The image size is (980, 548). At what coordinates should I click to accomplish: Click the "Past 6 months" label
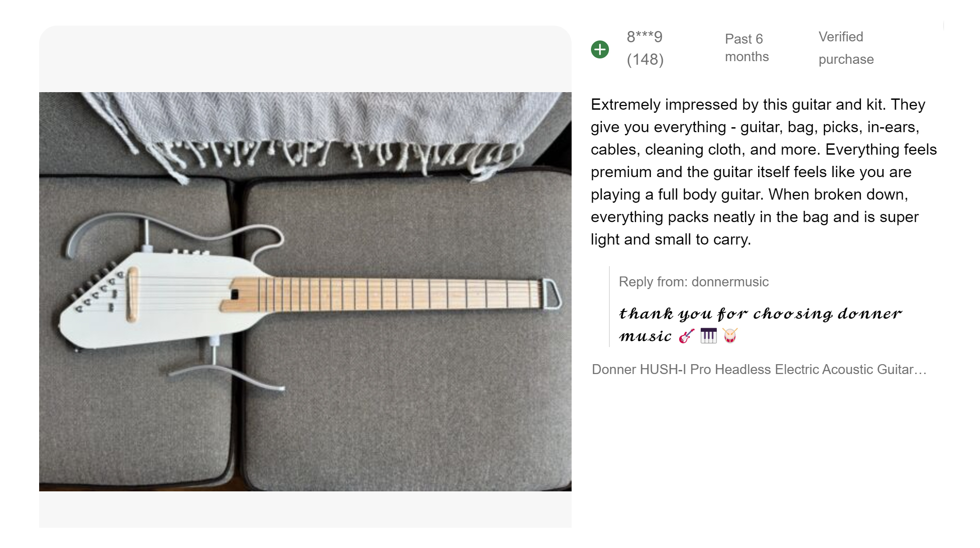(x=747, y=48)
